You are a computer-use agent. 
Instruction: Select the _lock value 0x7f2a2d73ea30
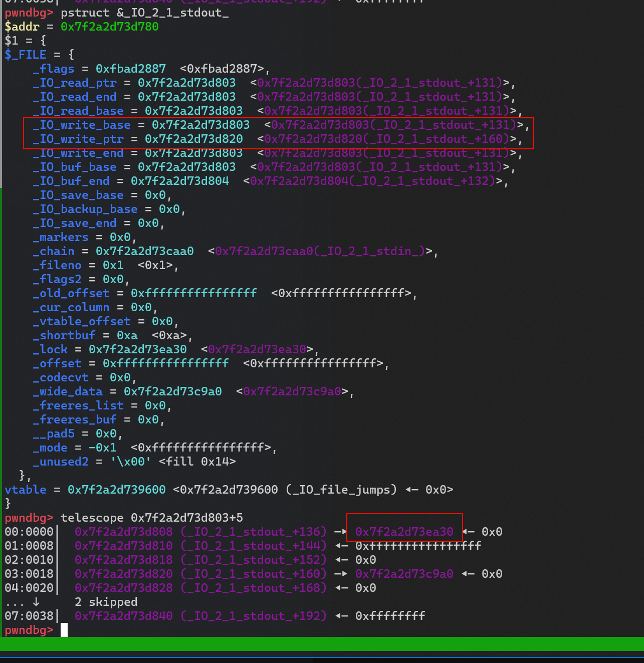[x=138, y=349]
